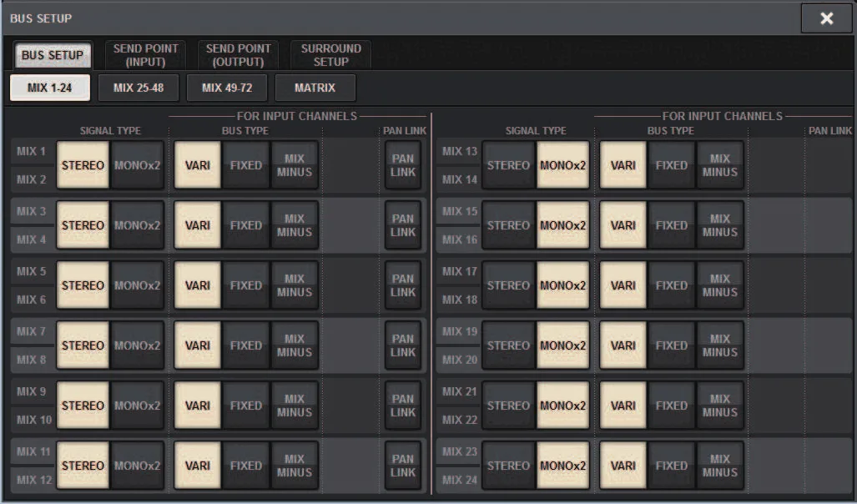This screenshot has width=857, height=504.
Task: Go to the SURROUND SETUP tab
Action: (330, 55)
